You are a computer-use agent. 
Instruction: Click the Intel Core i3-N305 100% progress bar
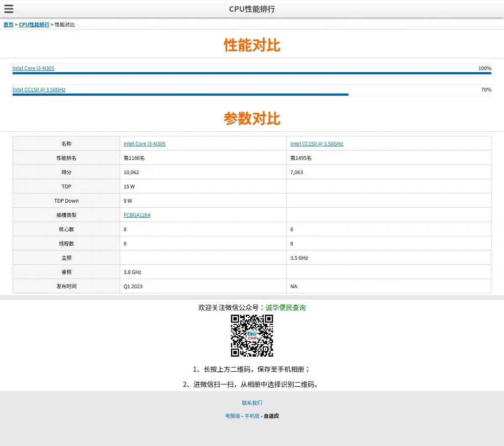point(252,73)
